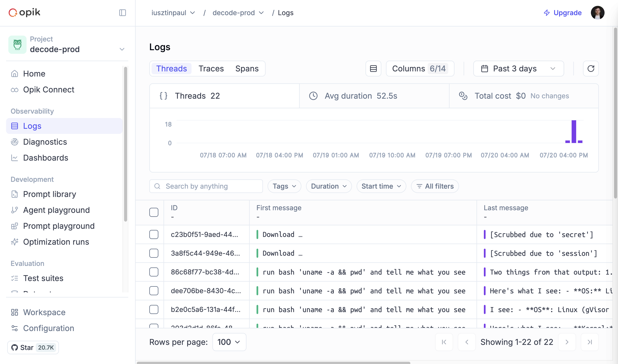The image size is (618, 364).
Task: Click the Test suites checklist icon
Action: point(14,278)
